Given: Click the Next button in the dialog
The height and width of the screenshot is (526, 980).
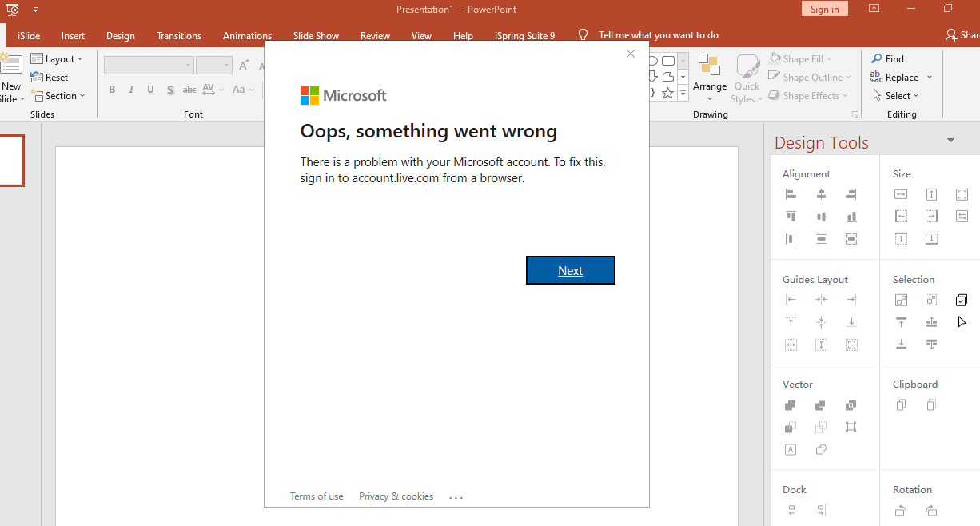Looking at the screenshot, I should coord(571,270).
